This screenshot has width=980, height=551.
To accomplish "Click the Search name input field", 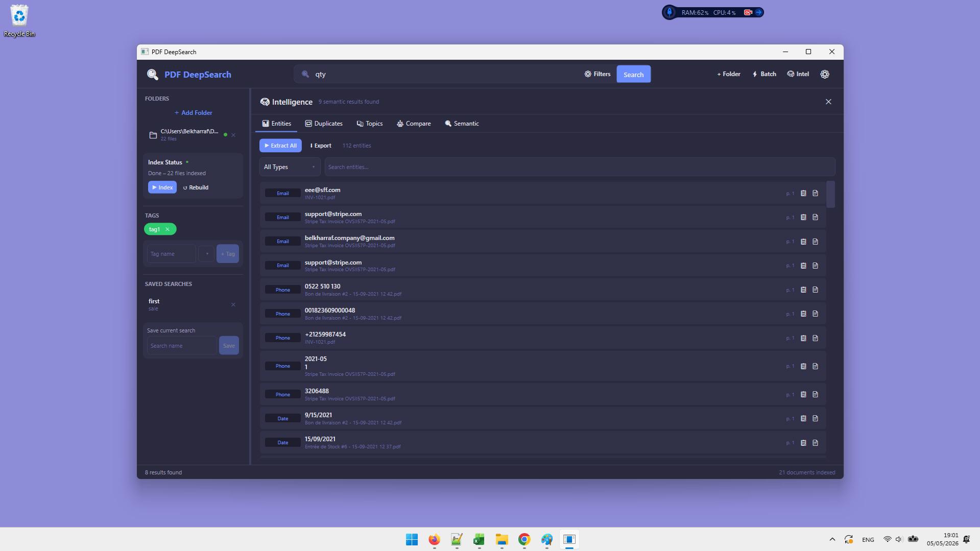I will pos(182,346).
